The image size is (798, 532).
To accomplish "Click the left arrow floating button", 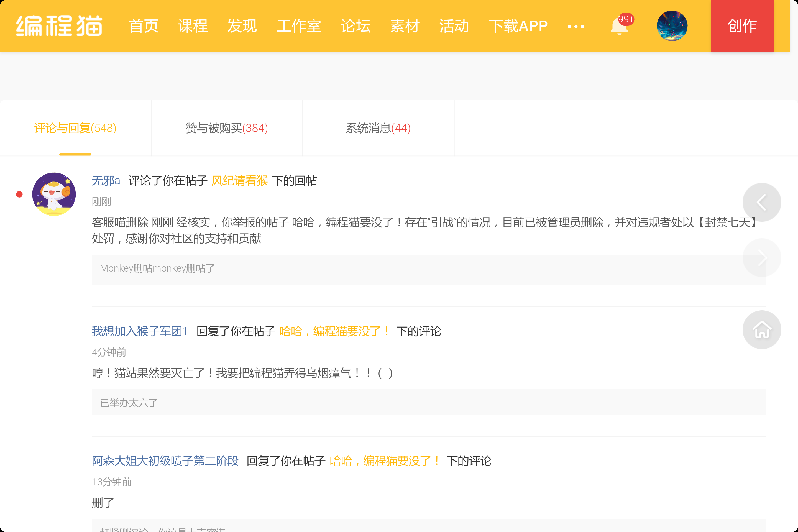I will pyautogui.click(x=762, y=203).
